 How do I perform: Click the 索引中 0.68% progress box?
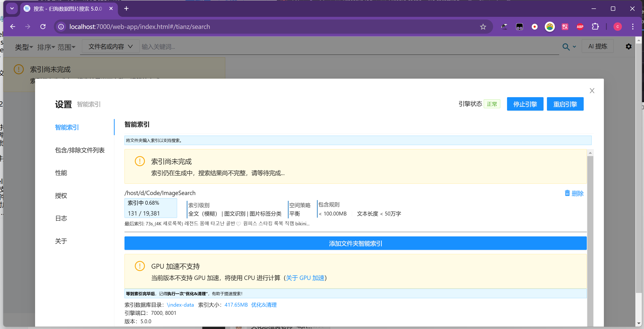click(151, 208)
